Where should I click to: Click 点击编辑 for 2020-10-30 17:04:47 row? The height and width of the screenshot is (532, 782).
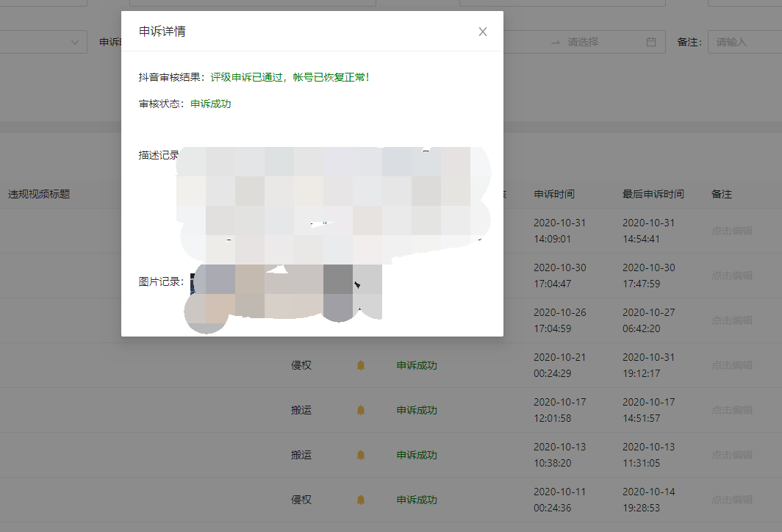pos(731,276)
